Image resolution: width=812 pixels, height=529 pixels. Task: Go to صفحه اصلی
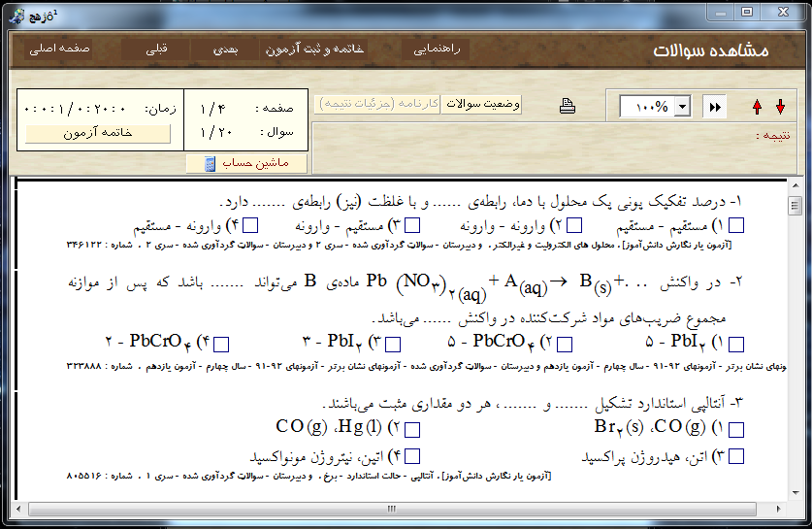click(x=58, y=49)
